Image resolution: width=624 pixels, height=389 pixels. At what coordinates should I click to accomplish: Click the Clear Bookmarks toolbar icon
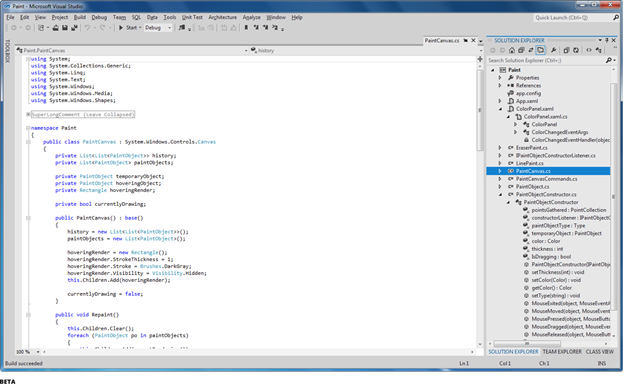275,28
